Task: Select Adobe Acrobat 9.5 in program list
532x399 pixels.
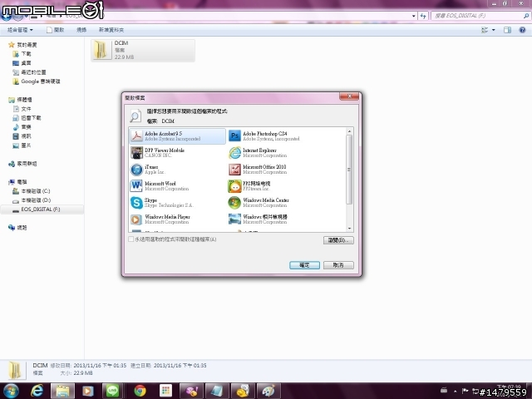Action: pyautogui.click(x=177, y=135)
